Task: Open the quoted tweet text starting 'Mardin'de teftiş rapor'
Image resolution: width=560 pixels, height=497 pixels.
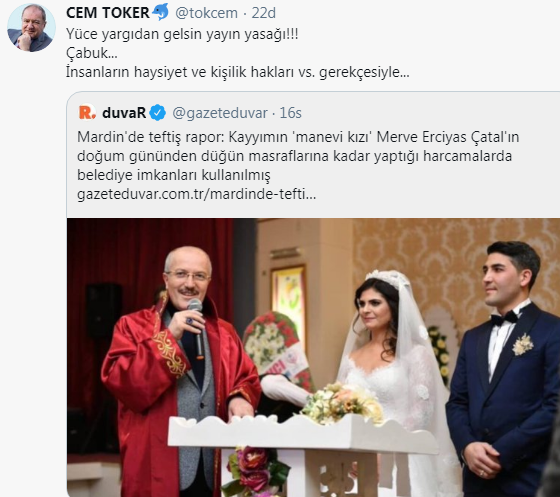Action: tap(298, 137)
